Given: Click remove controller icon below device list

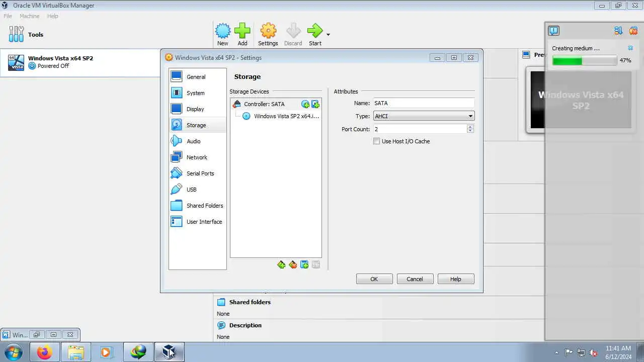Looking at the screenshot, I should (x=293, y=265).
